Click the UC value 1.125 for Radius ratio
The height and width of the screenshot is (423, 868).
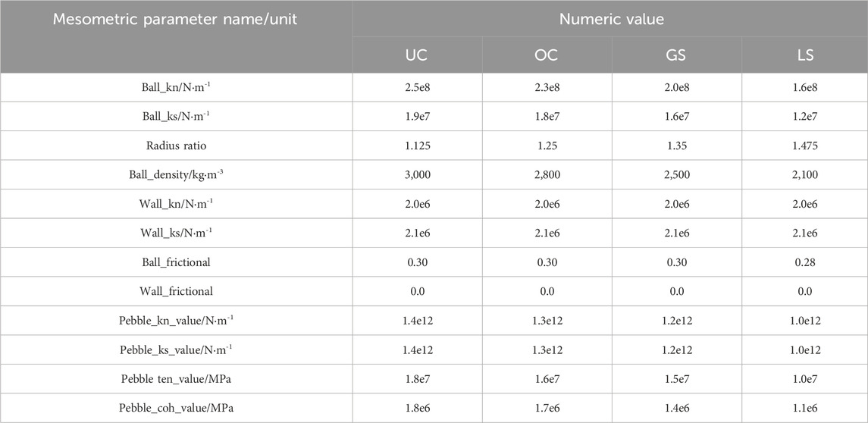click(x=417, y=146)
